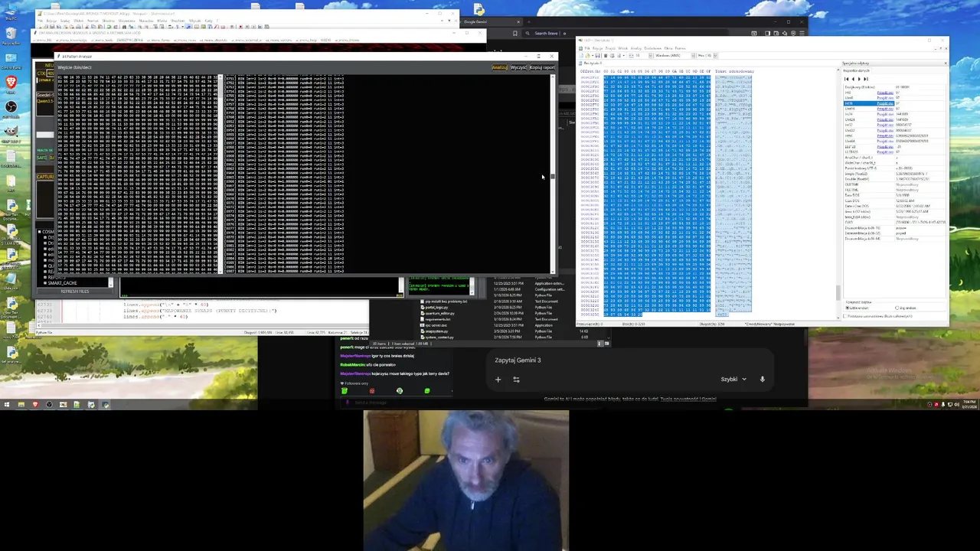980x551 pixels.
Task: Click the go-to-last-byte icon in data inspector
Action: [866, 79]
